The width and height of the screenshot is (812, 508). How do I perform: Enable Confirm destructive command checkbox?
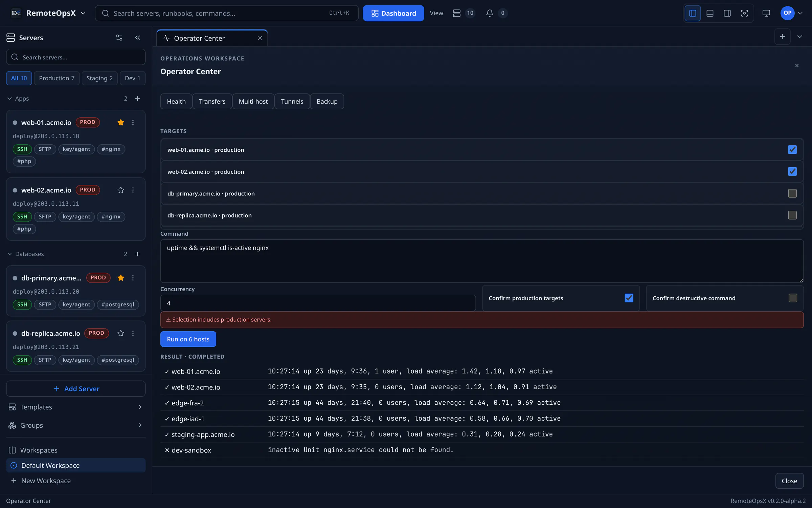click(793, 298)
